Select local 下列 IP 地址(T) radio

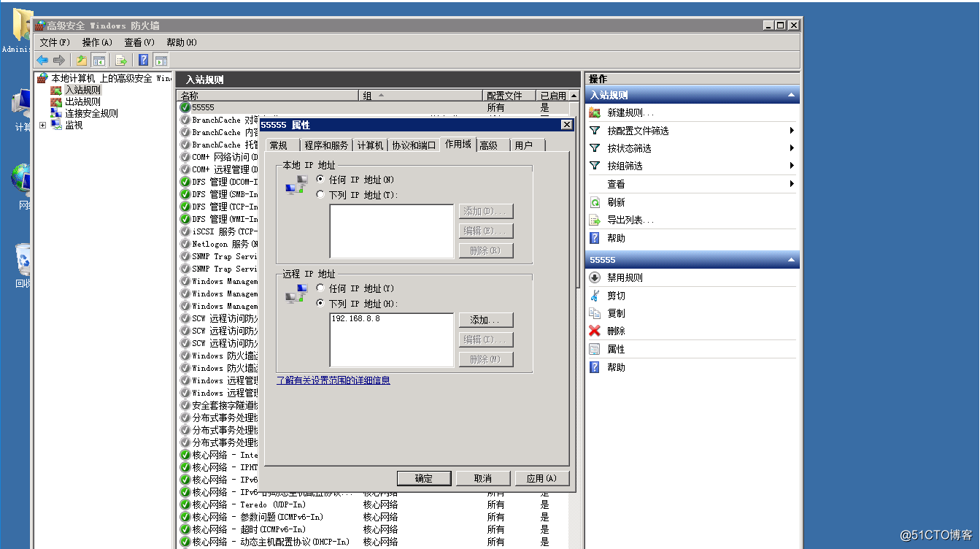click(320, 195)
